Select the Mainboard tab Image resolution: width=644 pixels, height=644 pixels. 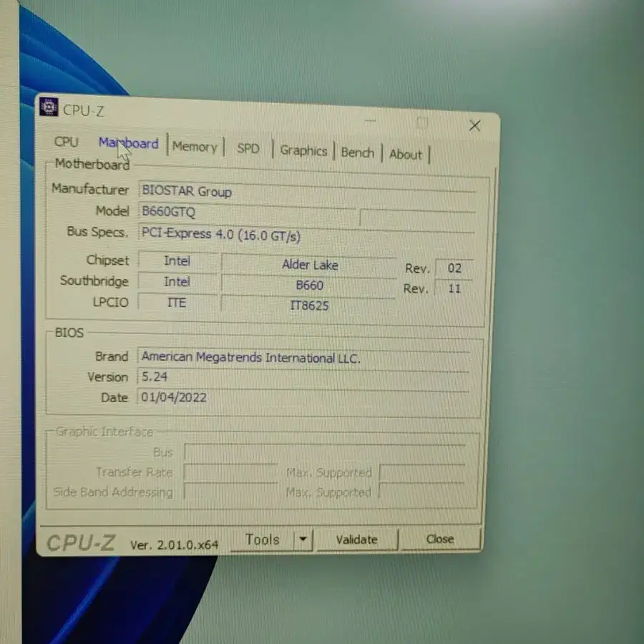click(x=129, y=143)
